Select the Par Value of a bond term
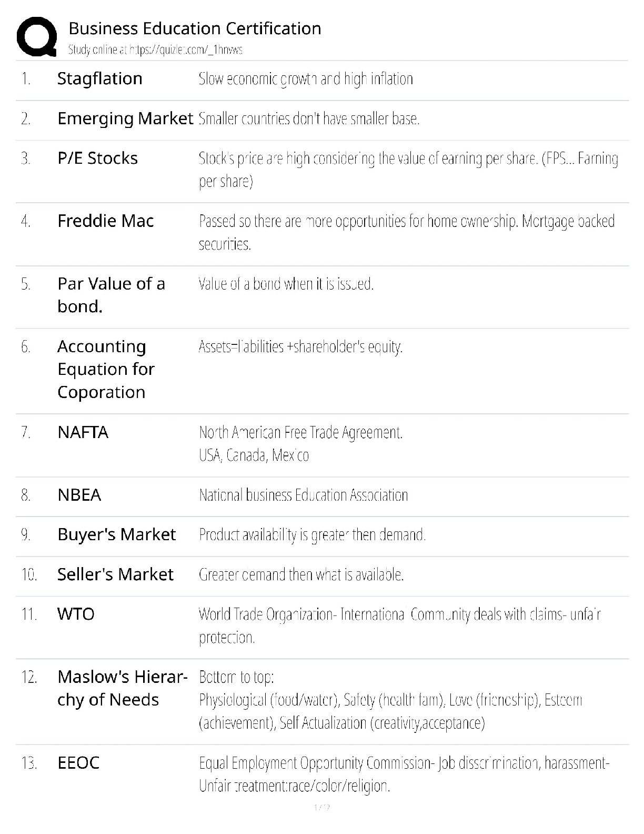This screenshot has width=644, height=834. click(111, 295)
